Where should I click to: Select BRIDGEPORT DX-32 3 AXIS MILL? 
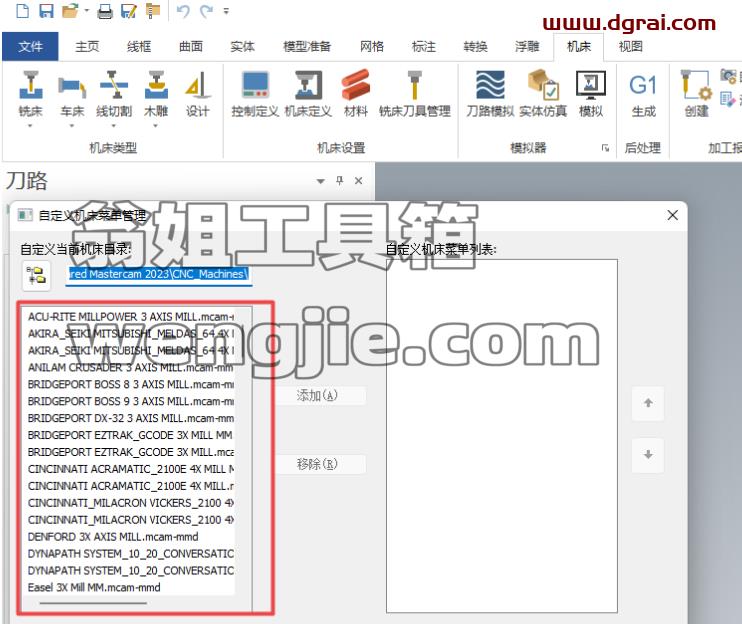click(131, 418)
